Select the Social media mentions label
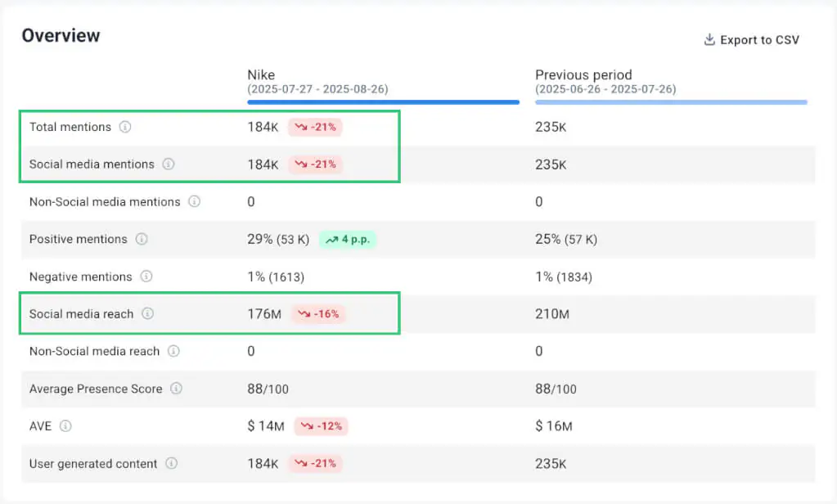837x504 pixels. point(92,164)
